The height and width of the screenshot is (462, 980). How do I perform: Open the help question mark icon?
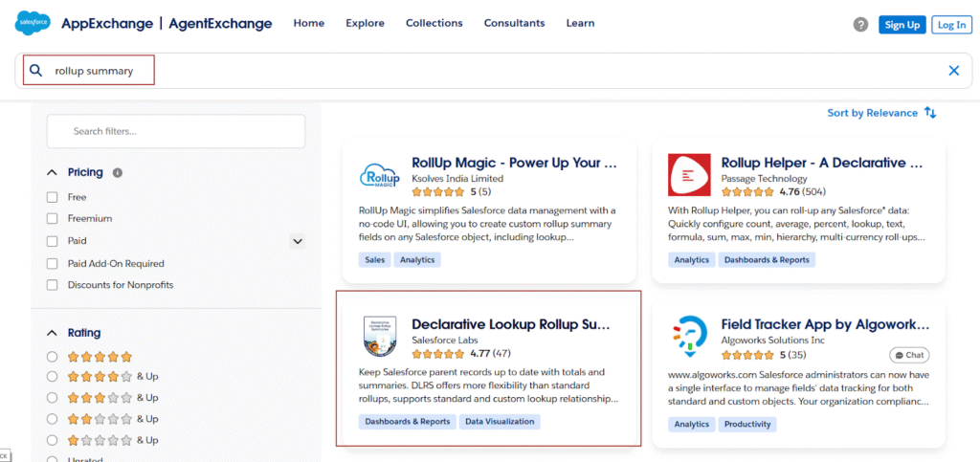click(860, 24)
